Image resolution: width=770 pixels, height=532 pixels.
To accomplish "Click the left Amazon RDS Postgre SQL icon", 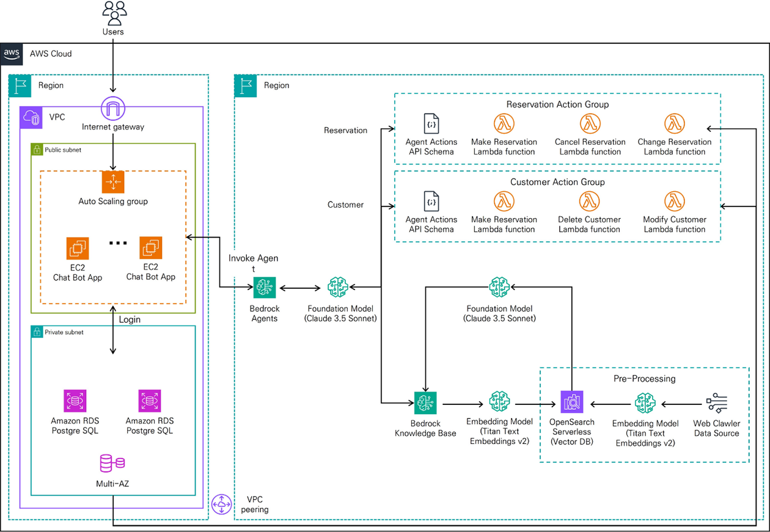I will coord(75,401).
